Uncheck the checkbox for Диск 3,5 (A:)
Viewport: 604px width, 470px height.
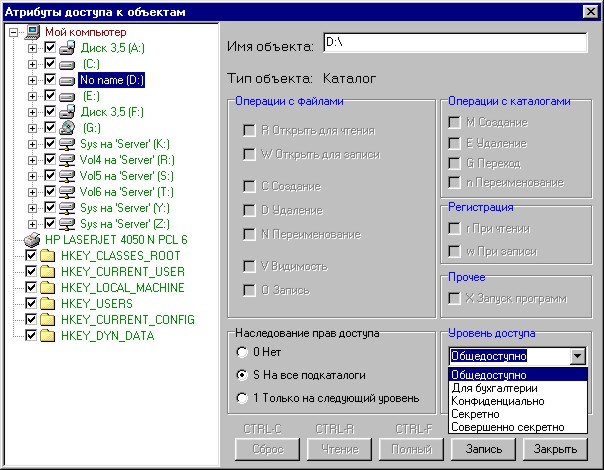[50, 47]
